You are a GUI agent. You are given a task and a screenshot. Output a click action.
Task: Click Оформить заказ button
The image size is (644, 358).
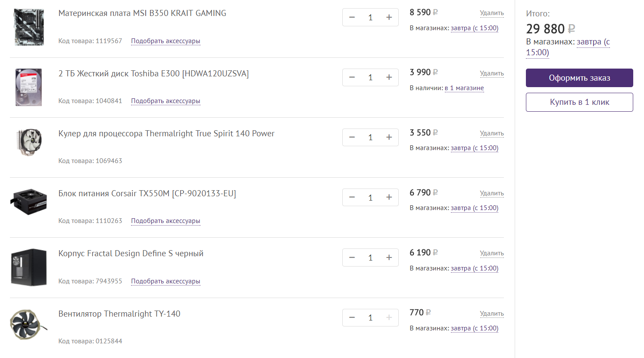(x=579, y=78)
